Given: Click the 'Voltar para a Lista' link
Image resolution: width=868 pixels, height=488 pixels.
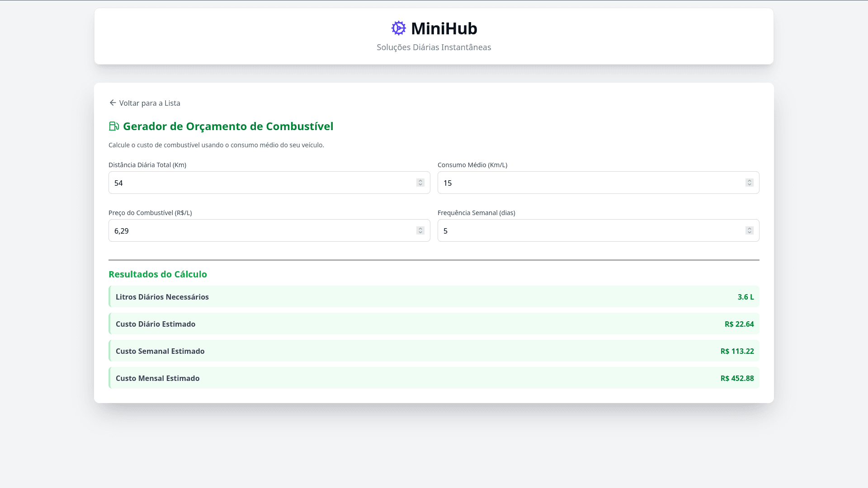Looking at the screenshot, I should 150,103.
